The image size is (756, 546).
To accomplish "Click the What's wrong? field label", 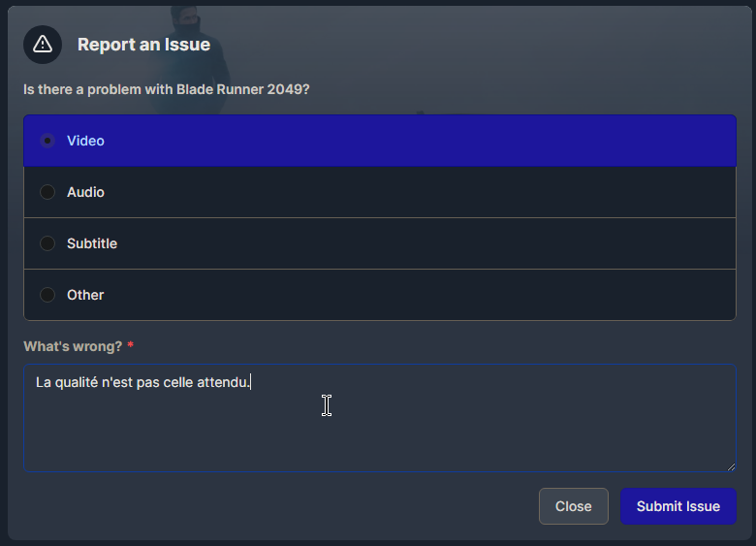I will (71, 346).
